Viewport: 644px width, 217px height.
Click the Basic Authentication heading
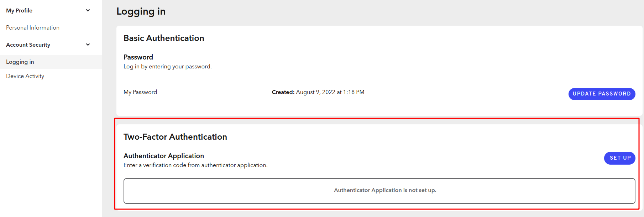coord(164,38)
